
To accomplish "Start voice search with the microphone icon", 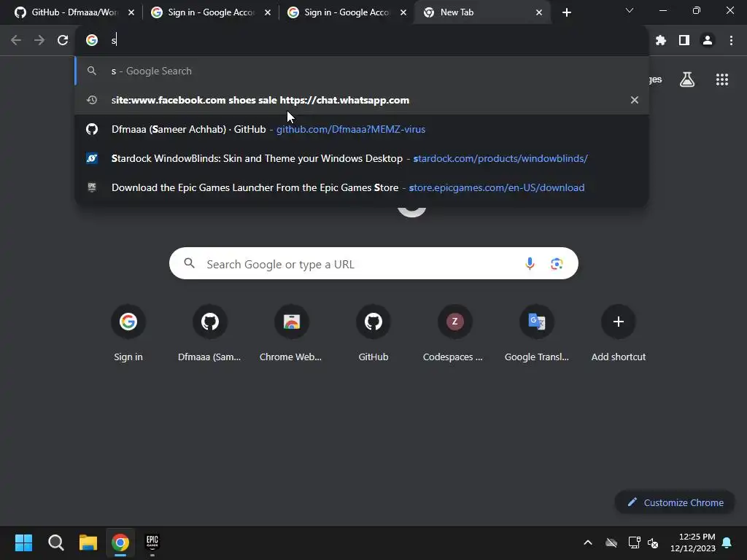I will (530, 263).
